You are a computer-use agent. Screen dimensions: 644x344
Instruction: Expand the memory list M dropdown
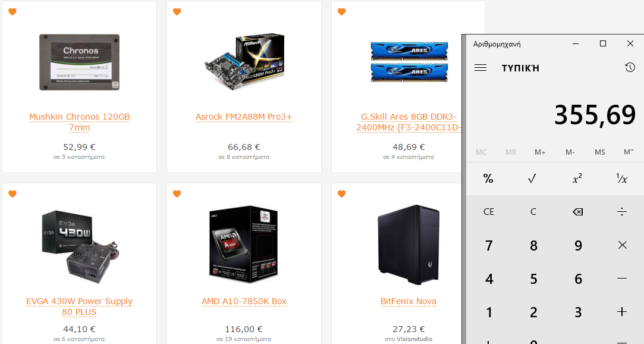629,152
